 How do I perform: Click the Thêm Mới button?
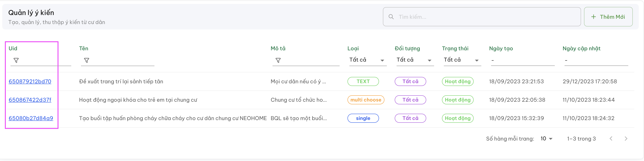click(608, 17)
